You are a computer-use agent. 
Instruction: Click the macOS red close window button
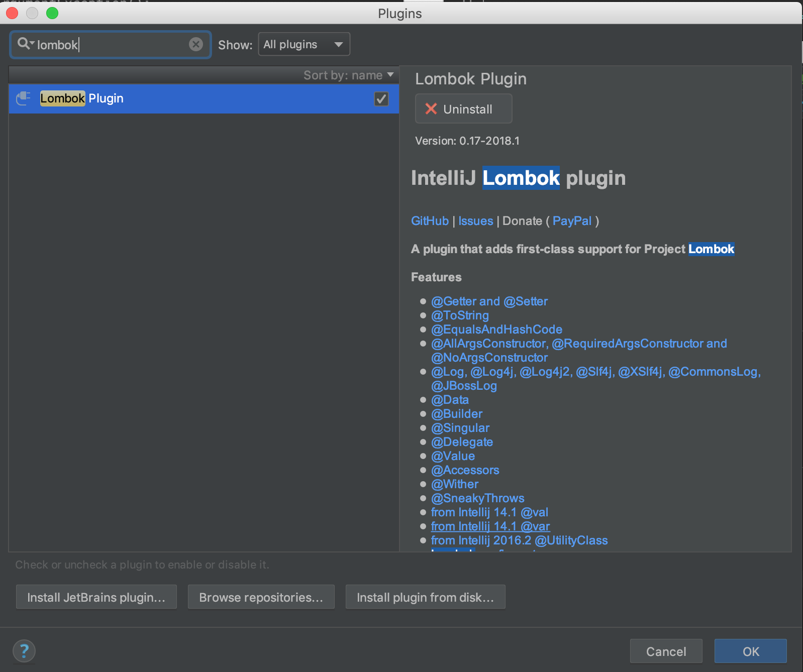pos(12,13)
